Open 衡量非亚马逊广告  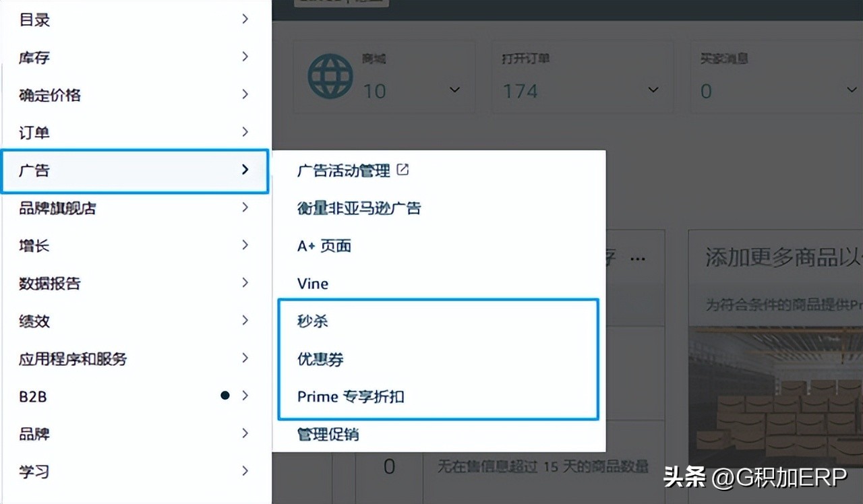pos(358,208)
